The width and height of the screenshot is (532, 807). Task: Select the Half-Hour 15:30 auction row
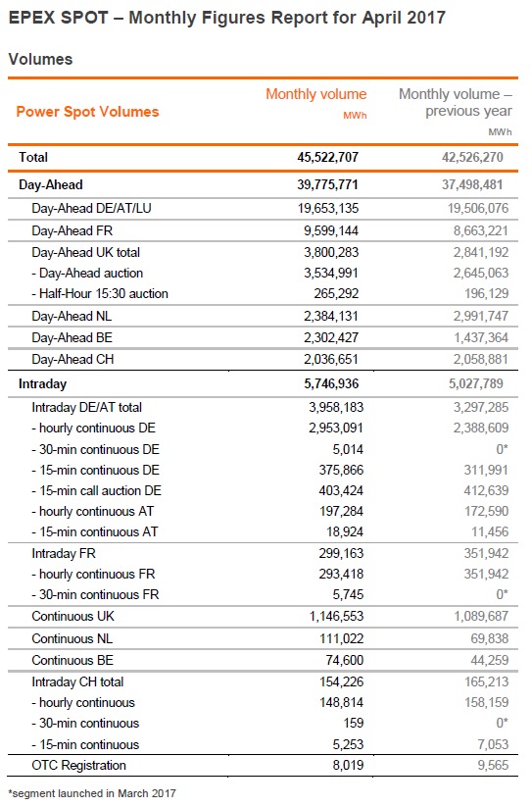pos(263,294)
